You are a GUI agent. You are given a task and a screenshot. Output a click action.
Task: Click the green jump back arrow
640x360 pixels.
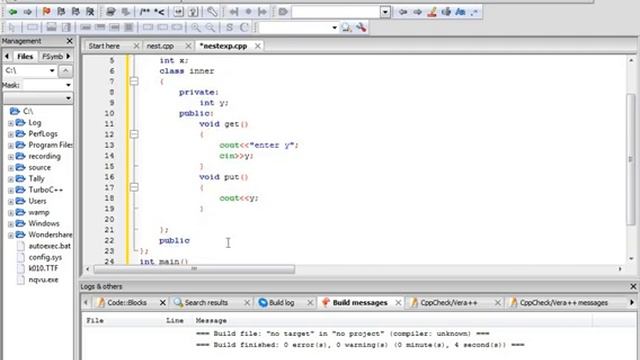(x=13, y=12)
